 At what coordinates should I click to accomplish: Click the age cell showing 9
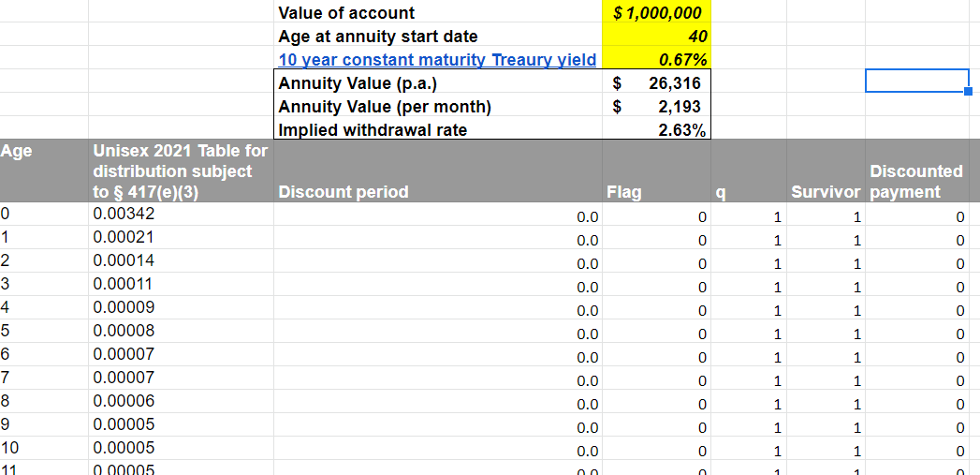44,425
